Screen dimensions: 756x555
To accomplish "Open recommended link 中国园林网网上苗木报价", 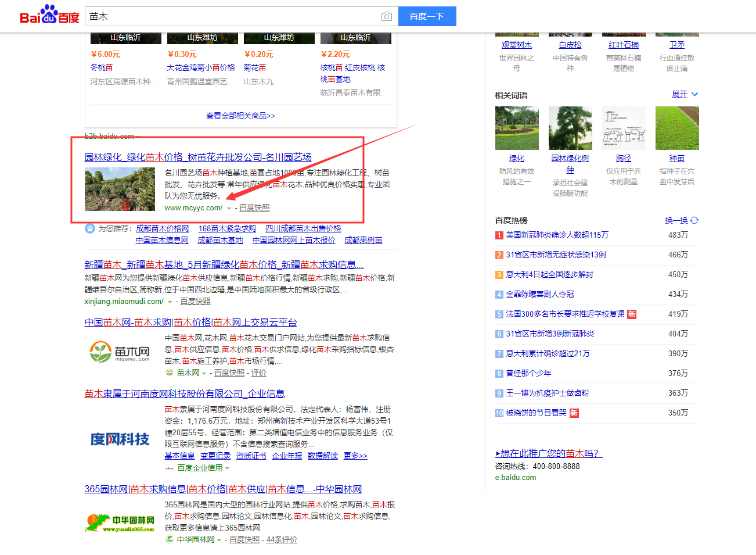I will click(x=294, y=240).
